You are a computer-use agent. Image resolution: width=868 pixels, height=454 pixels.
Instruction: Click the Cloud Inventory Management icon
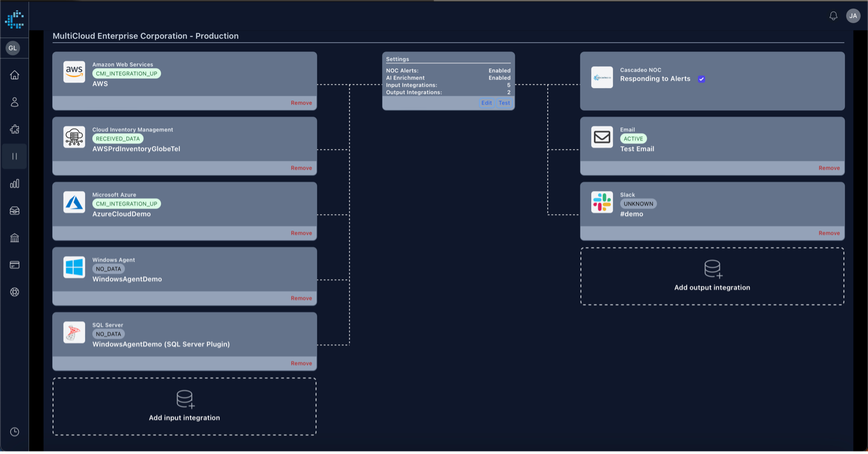pos(74,137)
